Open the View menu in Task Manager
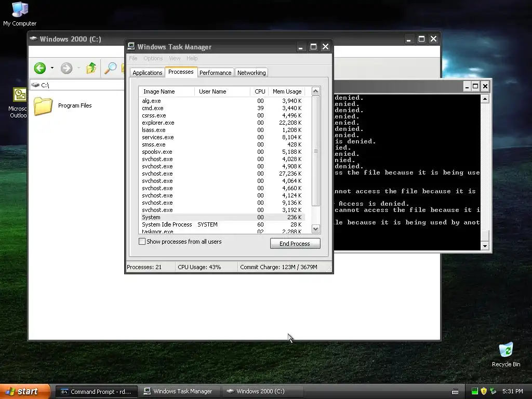This screenshot has height=399, width=532. coord(175,58)
